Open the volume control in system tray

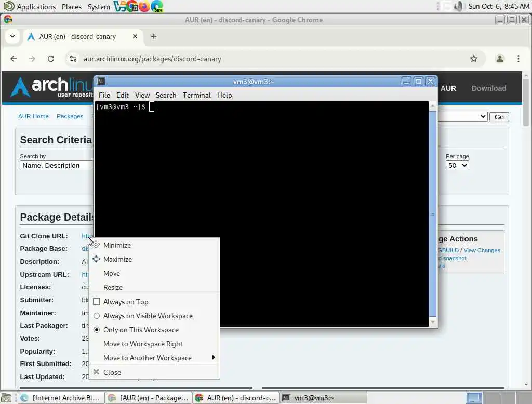[458, 6]
